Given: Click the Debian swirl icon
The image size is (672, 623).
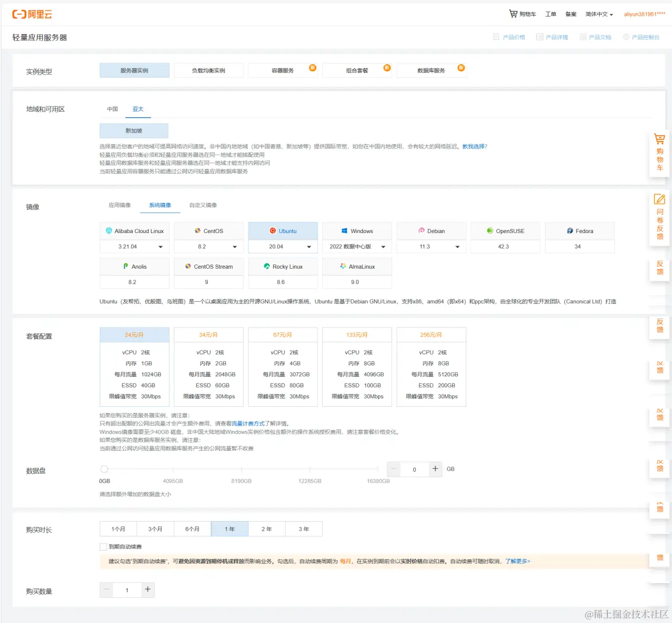Looking at the screenshot, I should (422, 230).
